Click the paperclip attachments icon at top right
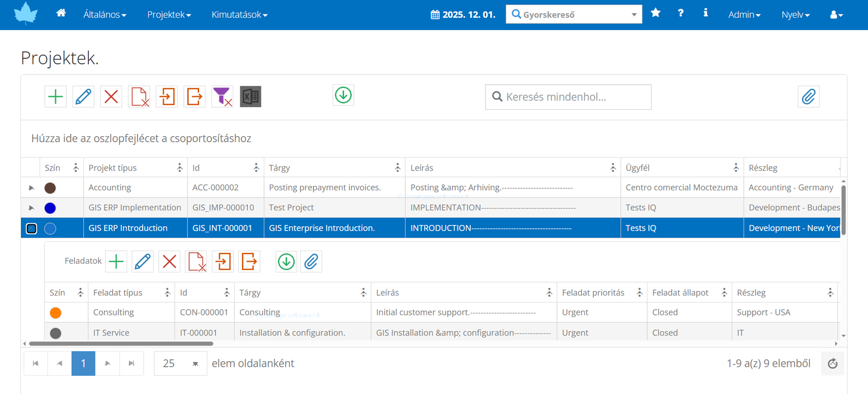The width and height of the screenshot is (868, 394). (808, 96)
